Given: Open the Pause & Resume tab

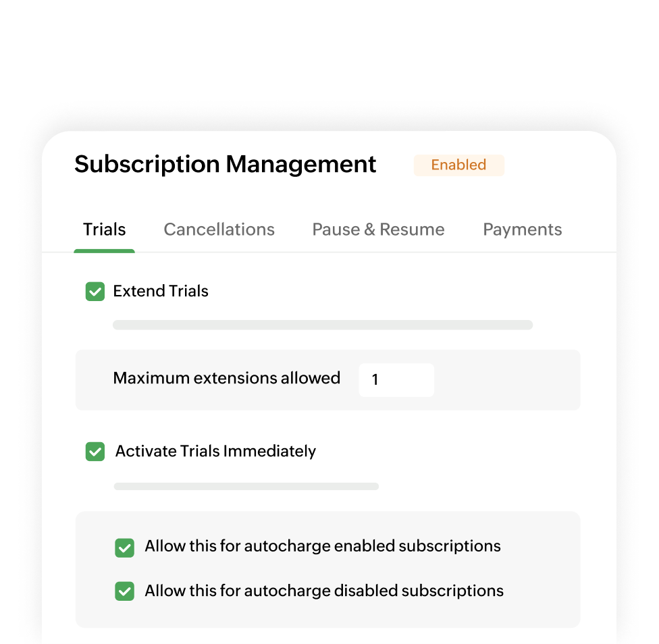Looking at the screenshot, I should pos(378,230).
